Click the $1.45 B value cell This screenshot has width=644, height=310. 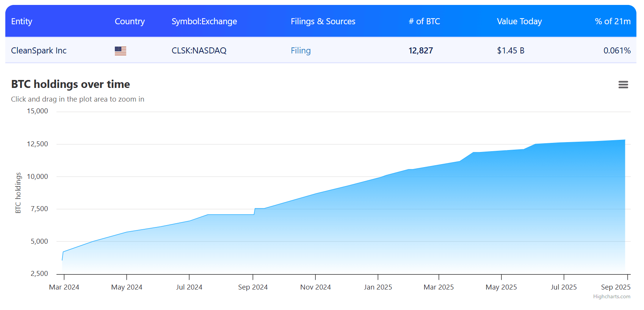[511, 51]
